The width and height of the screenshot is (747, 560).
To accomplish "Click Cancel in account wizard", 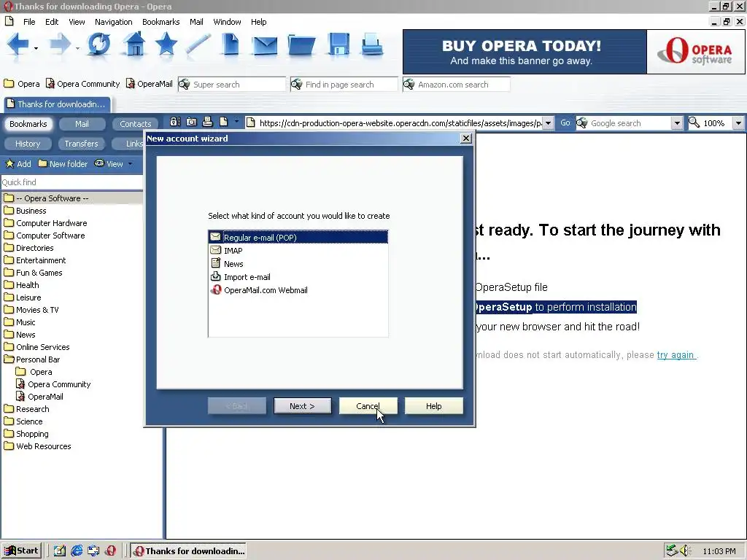I will point(368,405).
